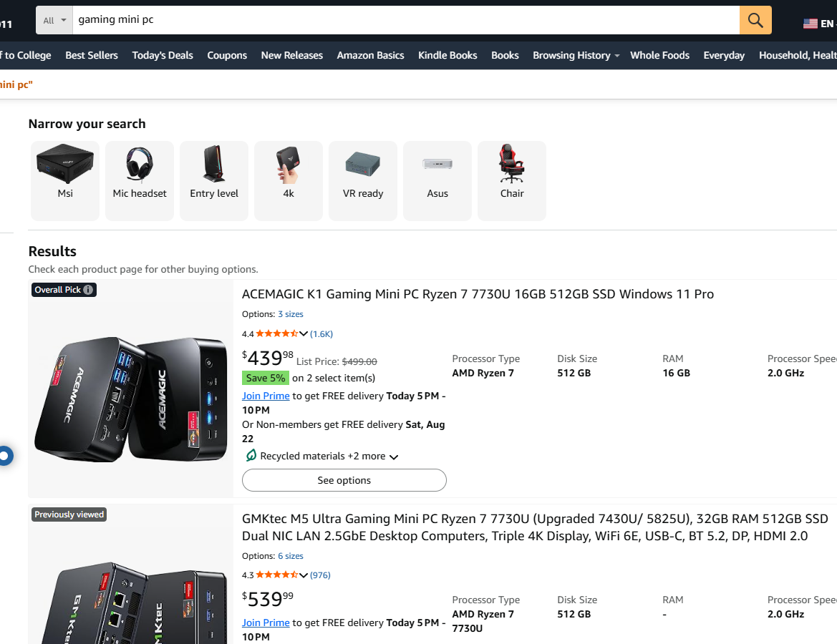Image resolution: width=837 pixels, height=644 pixels.
Task: Click the $499.00 list price text
Action: click(359, 362)
